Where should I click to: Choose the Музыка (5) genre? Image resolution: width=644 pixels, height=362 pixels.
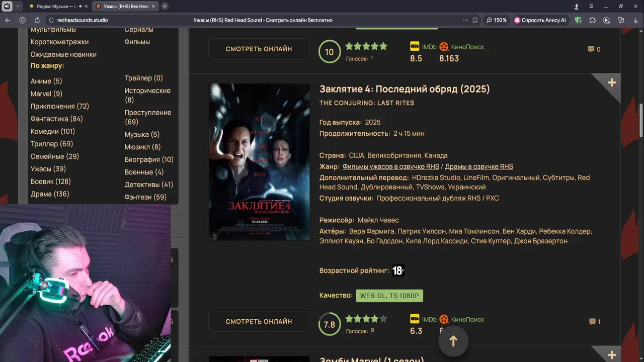pyautogui.click(x=142, y=134)
